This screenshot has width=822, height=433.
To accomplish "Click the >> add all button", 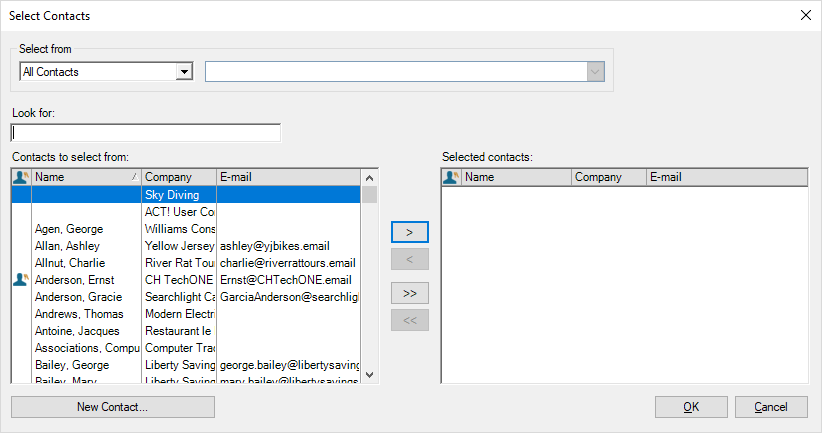I will (409, 293).
